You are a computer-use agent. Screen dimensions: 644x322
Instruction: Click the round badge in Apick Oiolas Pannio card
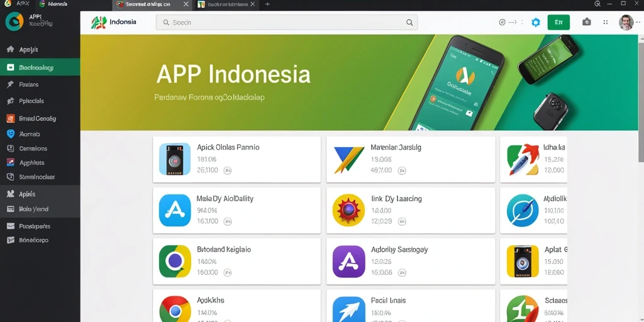coord(227,170)
